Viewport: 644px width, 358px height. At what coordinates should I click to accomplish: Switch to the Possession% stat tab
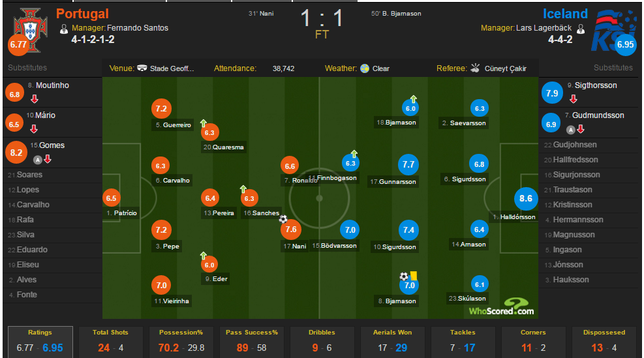point(181,341)
